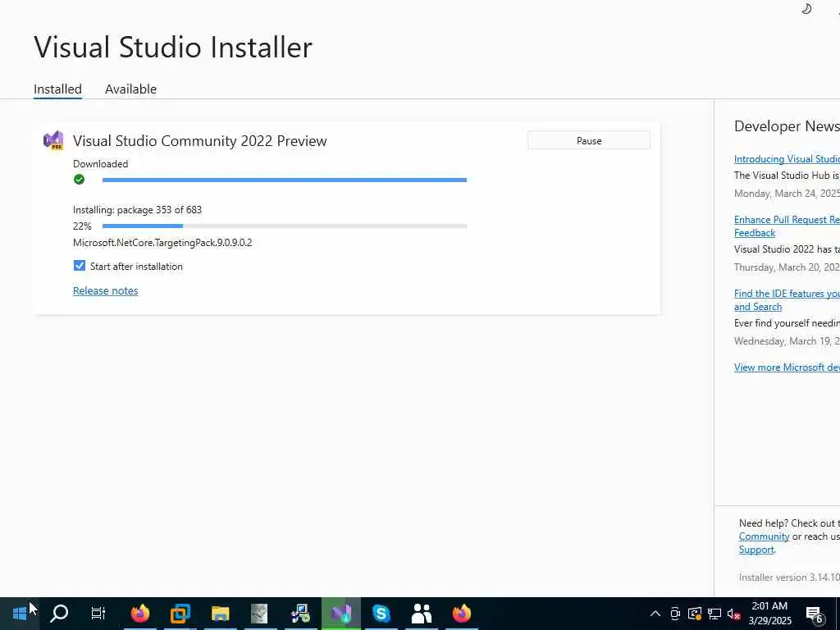
Task: Open File Explorer from the taskbar
Action: pyautogui.click(x=220, y=613)
